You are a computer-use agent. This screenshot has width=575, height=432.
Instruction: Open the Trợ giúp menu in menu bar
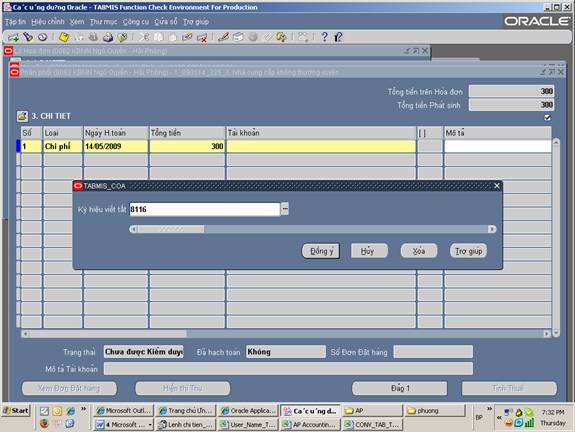tap(196, 22)
